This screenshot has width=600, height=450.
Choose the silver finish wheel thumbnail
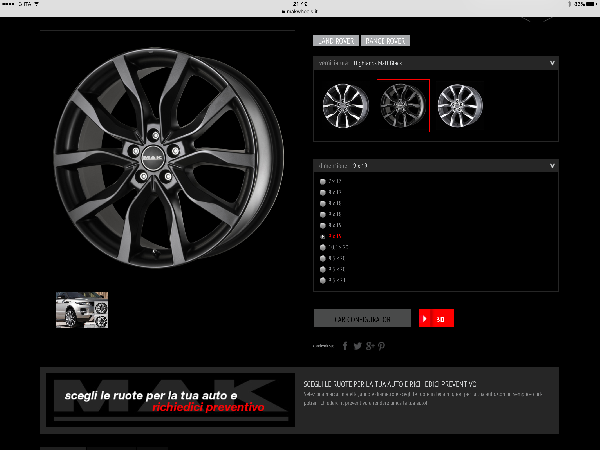coord(460,106)
